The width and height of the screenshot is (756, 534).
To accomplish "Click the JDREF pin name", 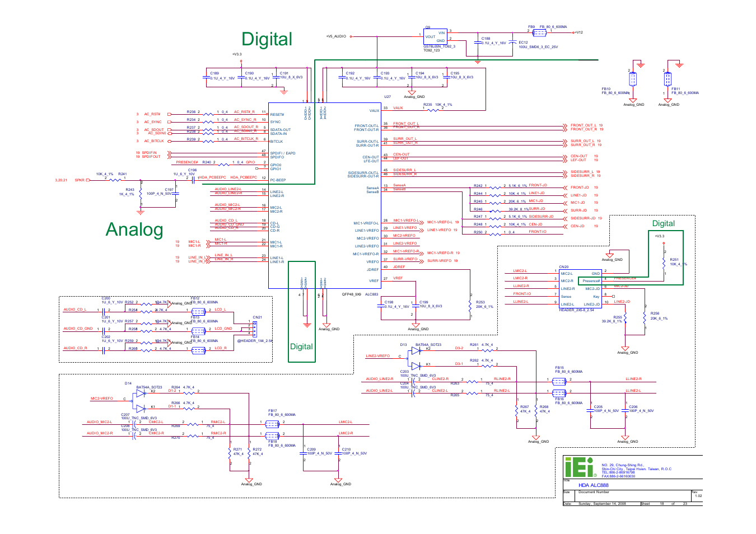I will [x=373, y=269].
